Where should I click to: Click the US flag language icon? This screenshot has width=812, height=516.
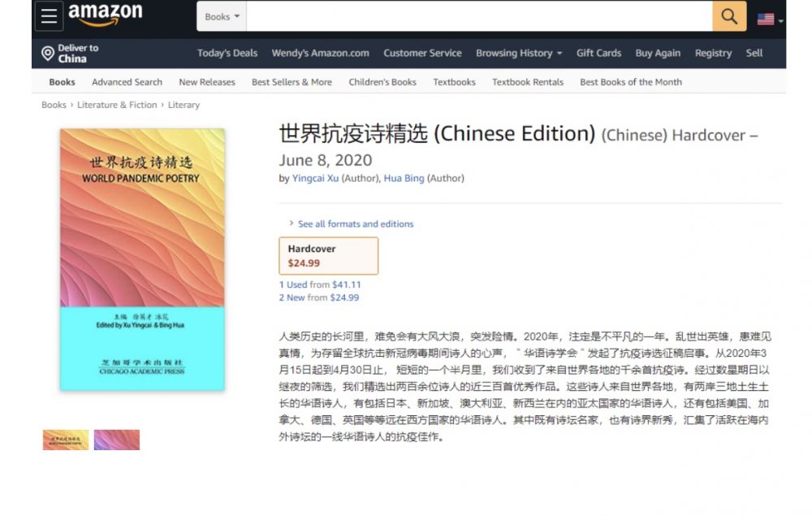coord(766,19)
